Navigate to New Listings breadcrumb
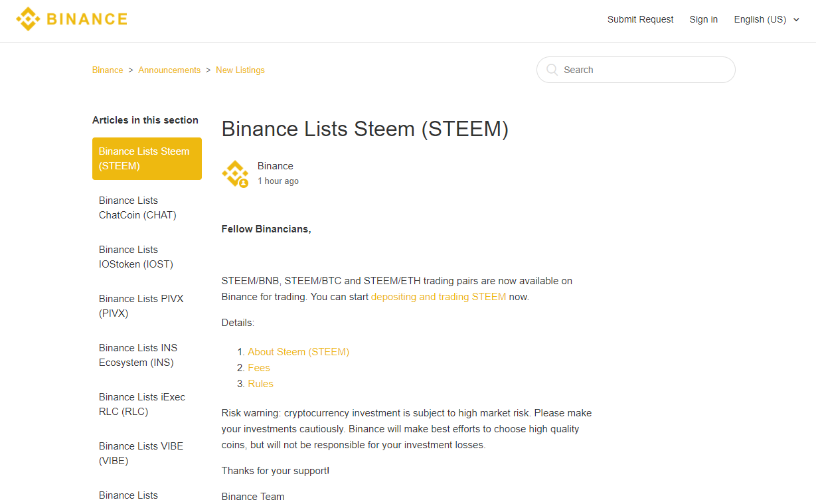 coord(240,70)
